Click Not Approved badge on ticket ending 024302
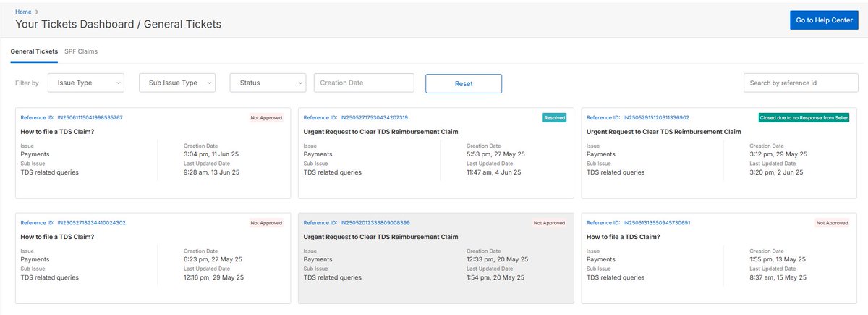This screenshot has width=868, height=315. click(266, 223)
